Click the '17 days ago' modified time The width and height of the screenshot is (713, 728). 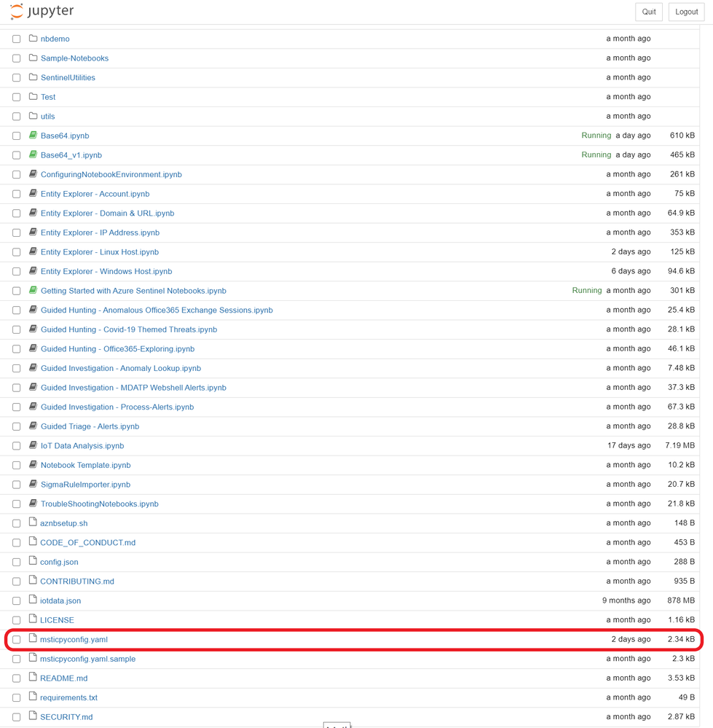[x=629, y=445]
